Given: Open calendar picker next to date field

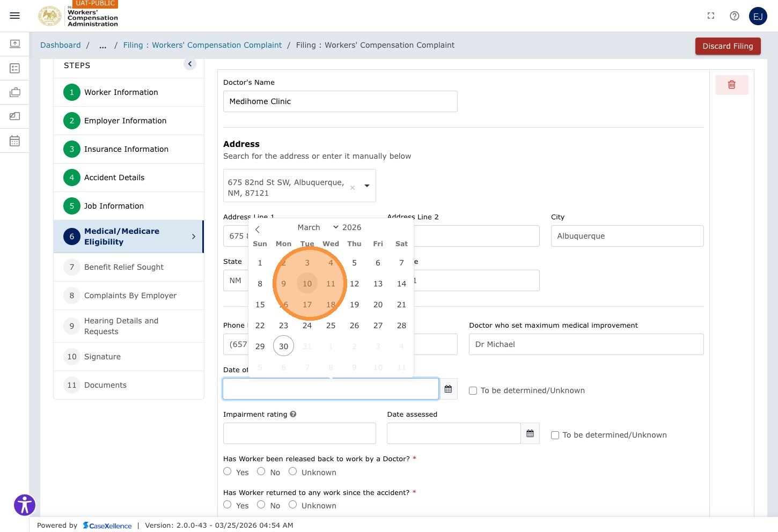Looking at the screenshot, I should point(448,389).
